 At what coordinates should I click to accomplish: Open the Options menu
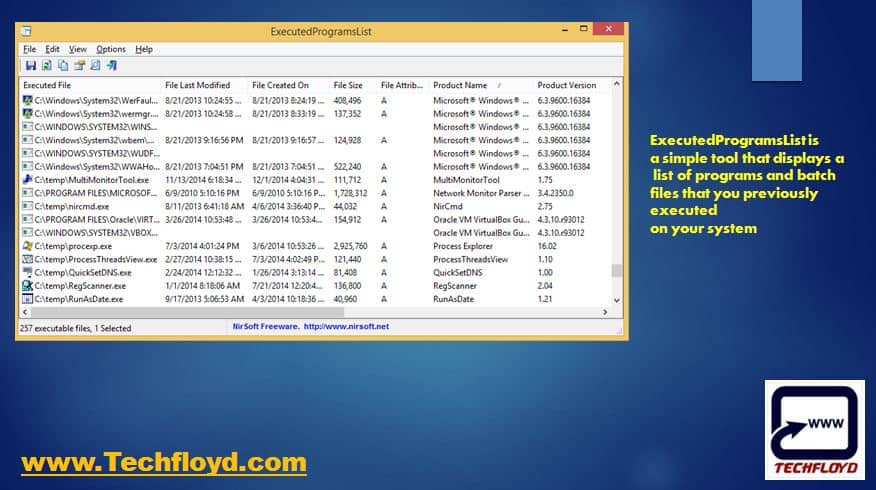(x=111, y=49)
